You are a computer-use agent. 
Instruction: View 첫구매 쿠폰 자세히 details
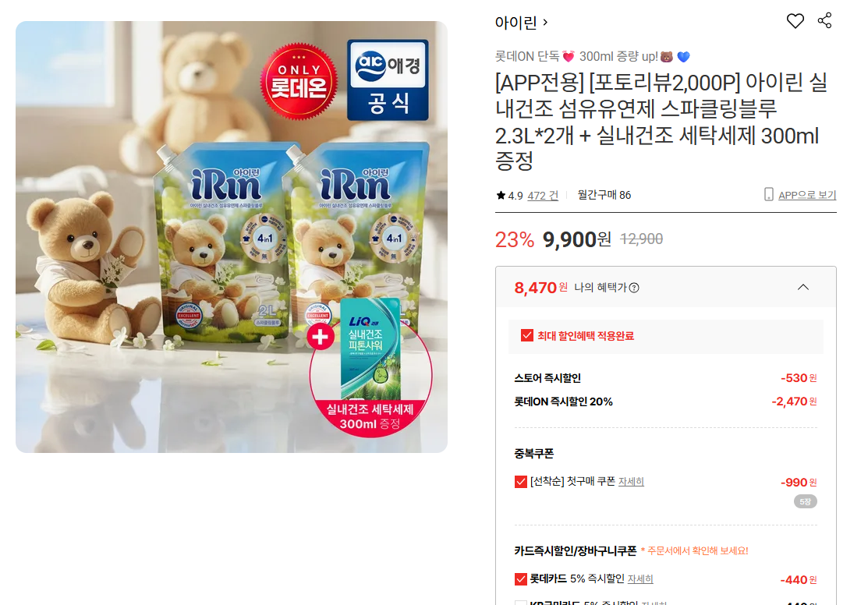pyautogui.click(x=631, y=482)
